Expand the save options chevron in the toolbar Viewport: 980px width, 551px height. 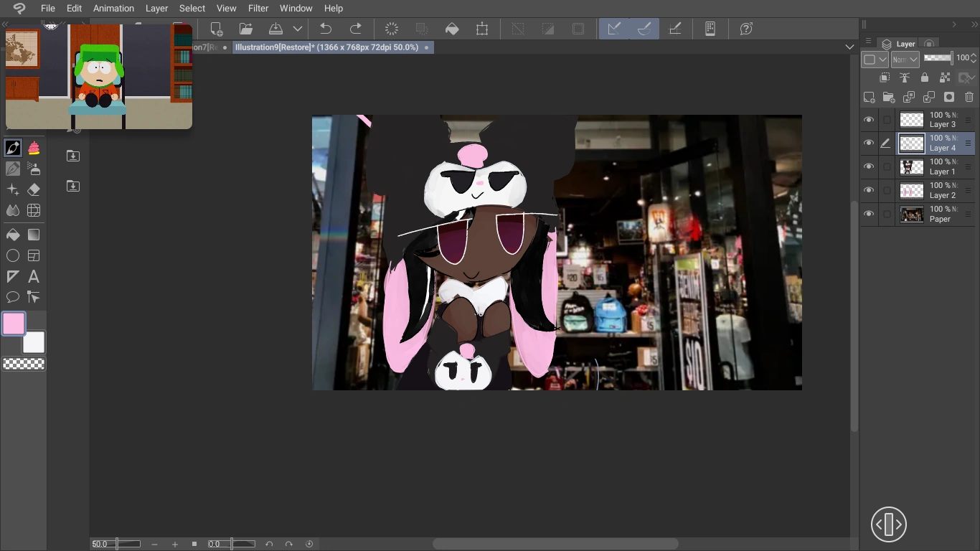(298, 29)
